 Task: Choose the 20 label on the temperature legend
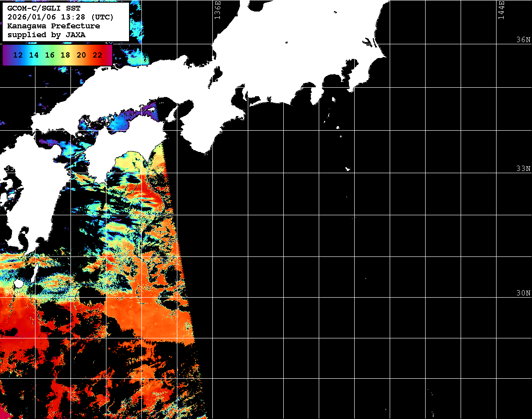coord(81,55)
